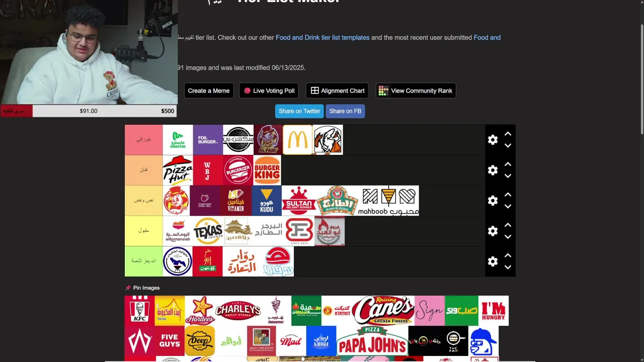Move the فنان tier row down
The width and height of the screenshot is (644, 362).
[x=508, y=176]
